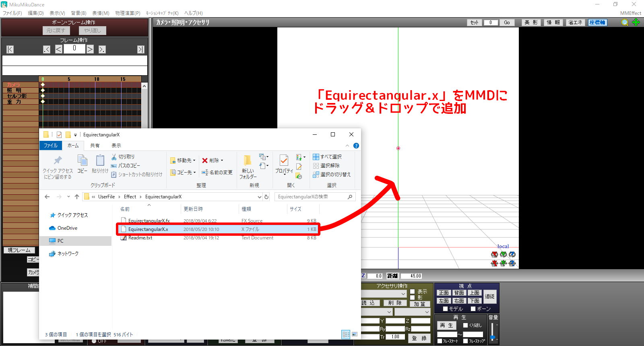The image size is (644, 346).
Task: Switch Explorer to details view icon
Action: pyautogui.click(x=346, y=334)
